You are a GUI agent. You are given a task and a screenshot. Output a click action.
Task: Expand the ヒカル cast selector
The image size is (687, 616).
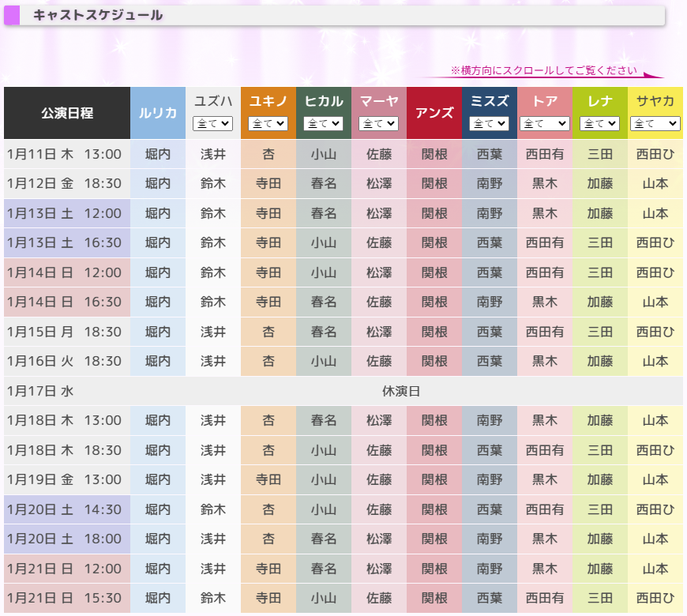(324, 124)
